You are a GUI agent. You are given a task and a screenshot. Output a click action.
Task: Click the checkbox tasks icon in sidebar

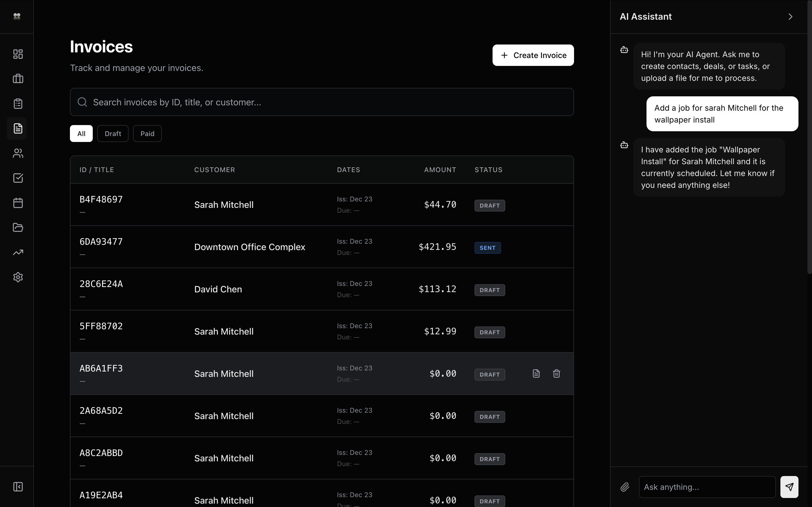(18, 178)
